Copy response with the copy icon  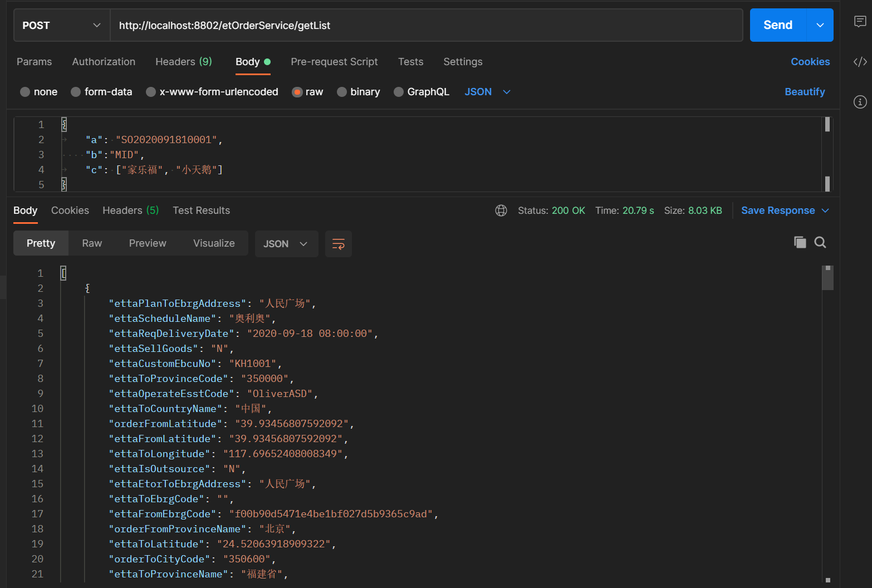pos(800,242)
